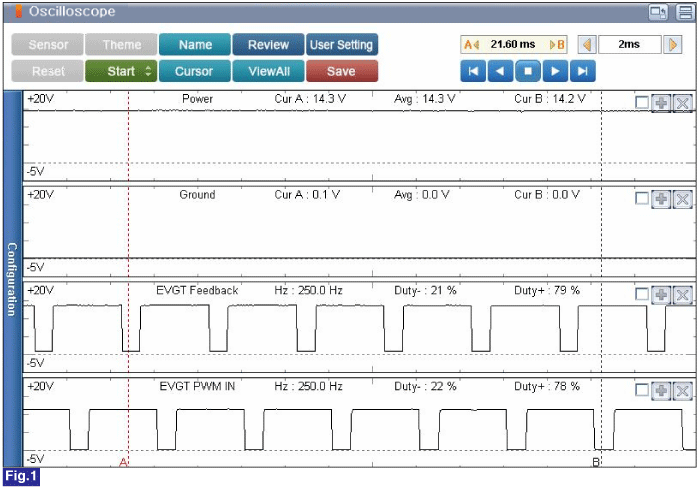Increase time base with right arrow
The image size is (700, 489).
click(x=672, y=45)
